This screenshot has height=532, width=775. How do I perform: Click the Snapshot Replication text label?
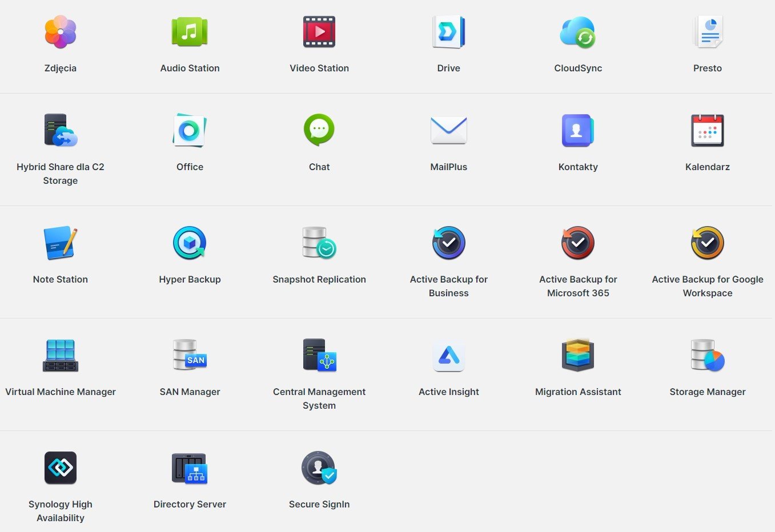click(x=319, y=279)
